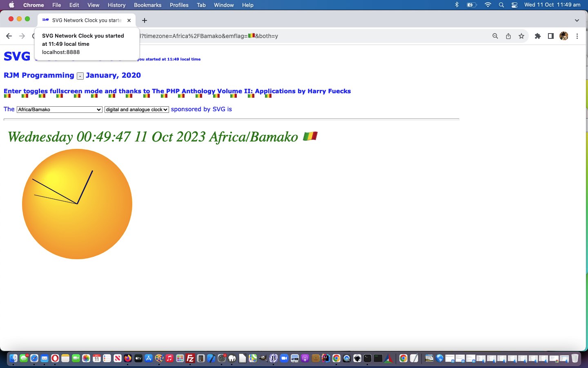588x368 pixels.
Task: Open macOS Control Centre in menu bar
Action: point(514,5)
